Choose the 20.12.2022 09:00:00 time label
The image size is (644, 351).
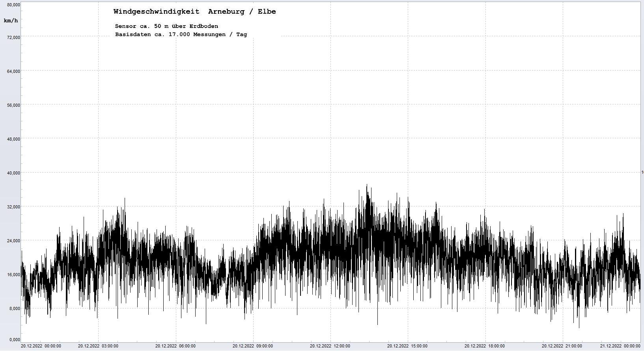252,346
